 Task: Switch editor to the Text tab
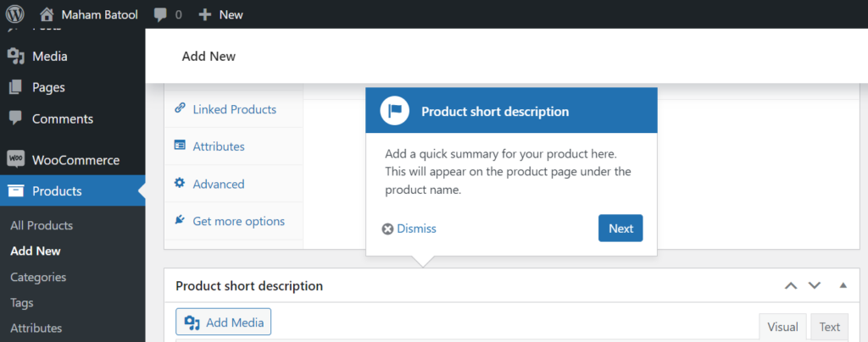[x=829, y=327]
